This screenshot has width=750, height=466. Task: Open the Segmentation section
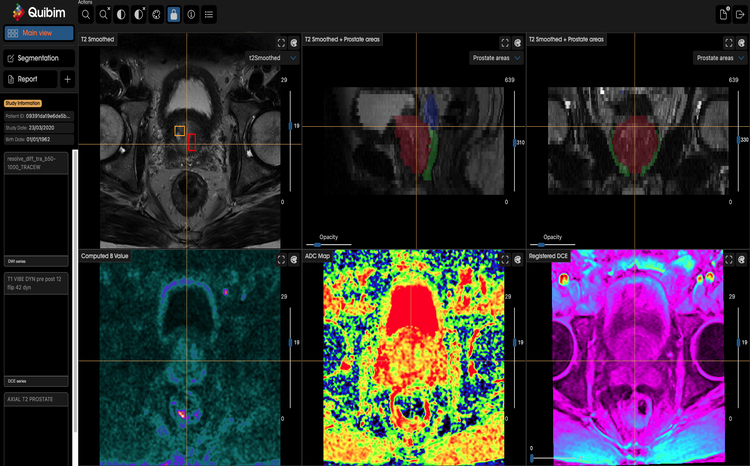(38, 58)
